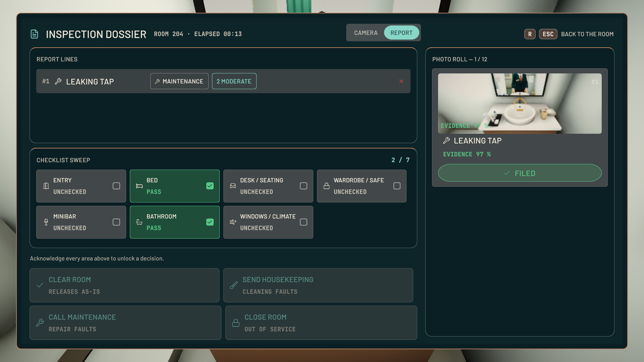Change the 2 Moderate severity tag
644x362 pixels.
click(x=234, y=81)
